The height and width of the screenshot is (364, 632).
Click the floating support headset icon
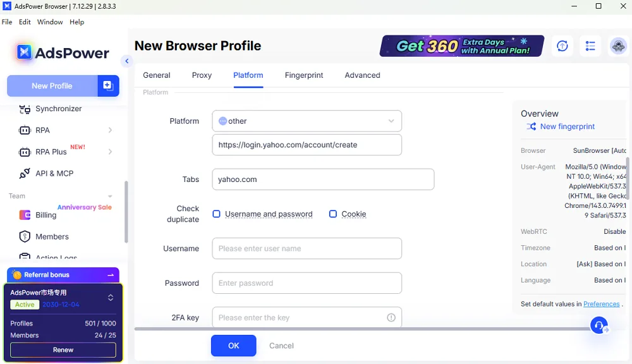(x=599, y=325)
